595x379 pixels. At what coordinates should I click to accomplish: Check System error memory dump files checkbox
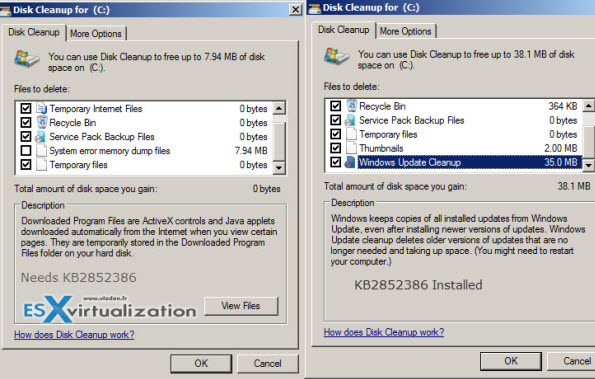(x=26, y=151)
